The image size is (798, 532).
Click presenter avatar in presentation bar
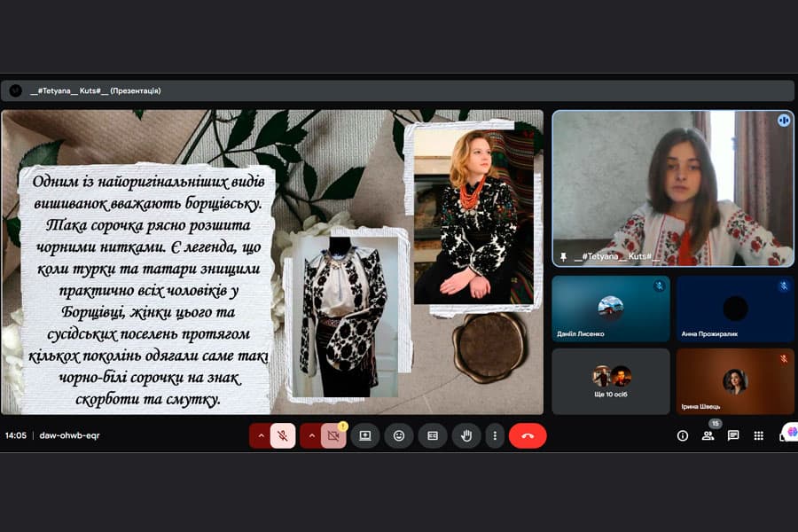point(16,90)
